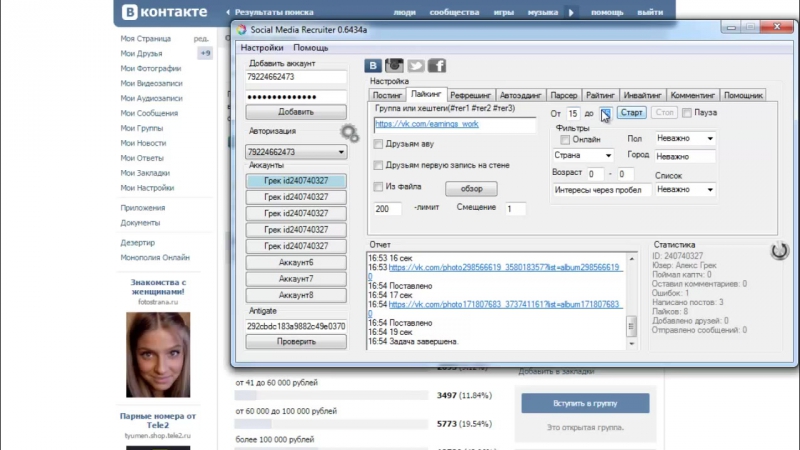
Task: Enable the Друзьям аву checkbox
Action: tap(378, 144)
